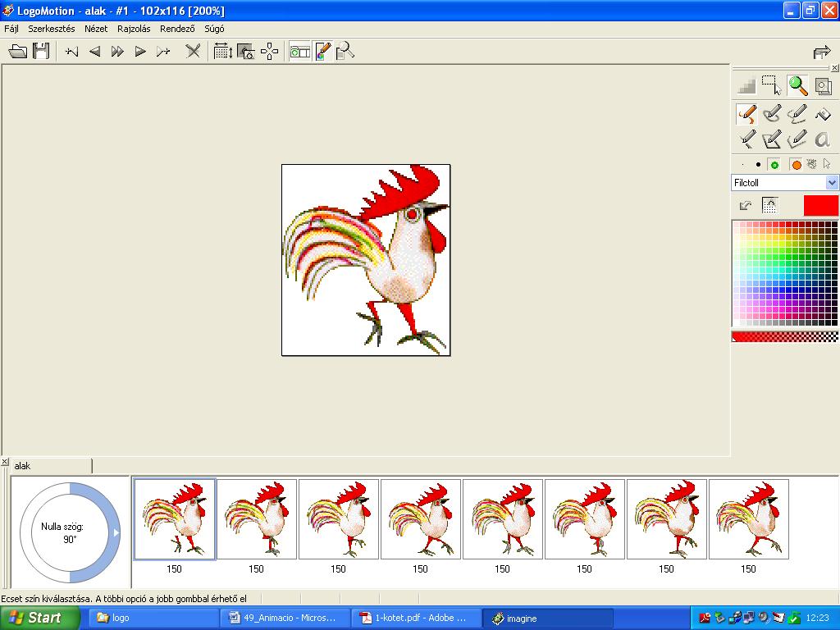
Task: Click the current red color swatch
Action: (820, 206)
